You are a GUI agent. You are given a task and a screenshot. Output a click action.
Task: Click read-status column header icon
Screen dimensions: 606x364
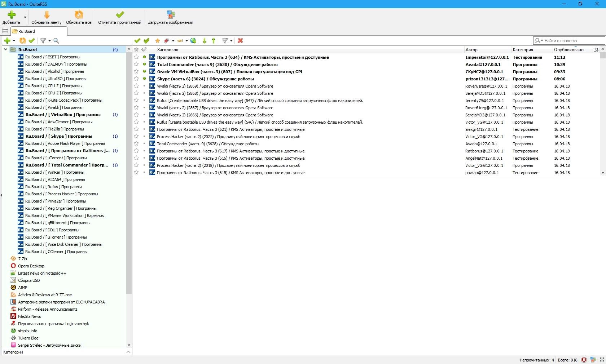tap(144, 50)
